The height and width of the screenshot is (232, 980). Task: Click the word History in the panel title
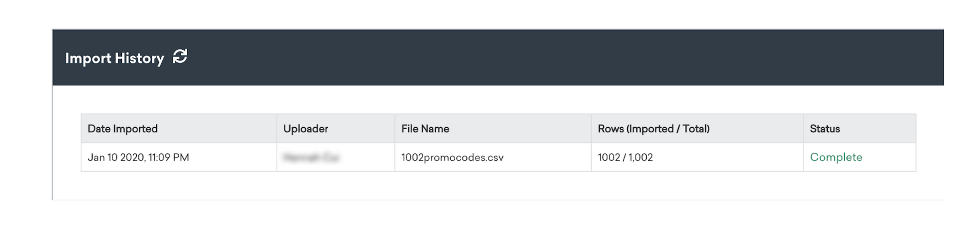(139, 58)
